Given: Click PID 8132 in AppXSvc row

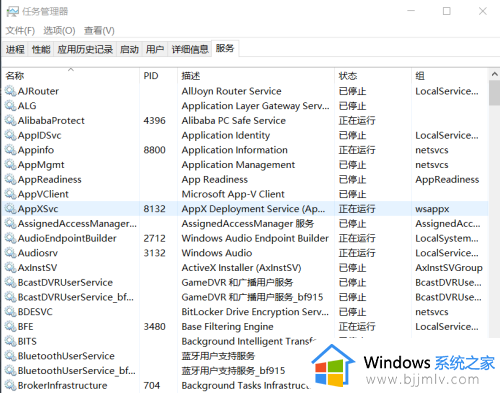Looking at the screenshot, I should (154, 209).
